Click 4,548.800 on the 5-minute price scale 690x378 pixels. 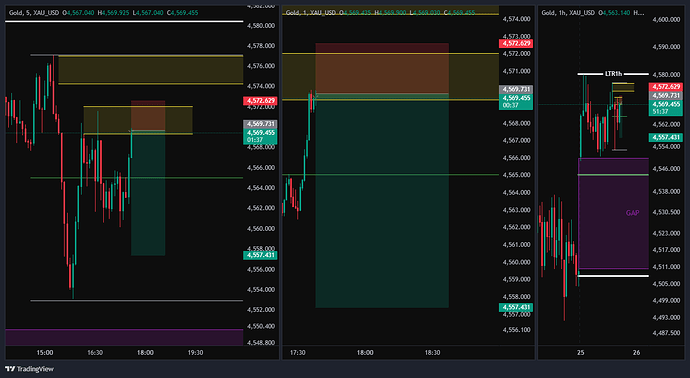tap(261, 343)
